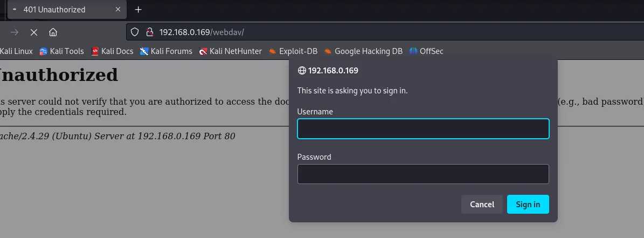Click the insecure connection lock icon
The width and height of the screenshot is (644, 238).
coord(149,32)
